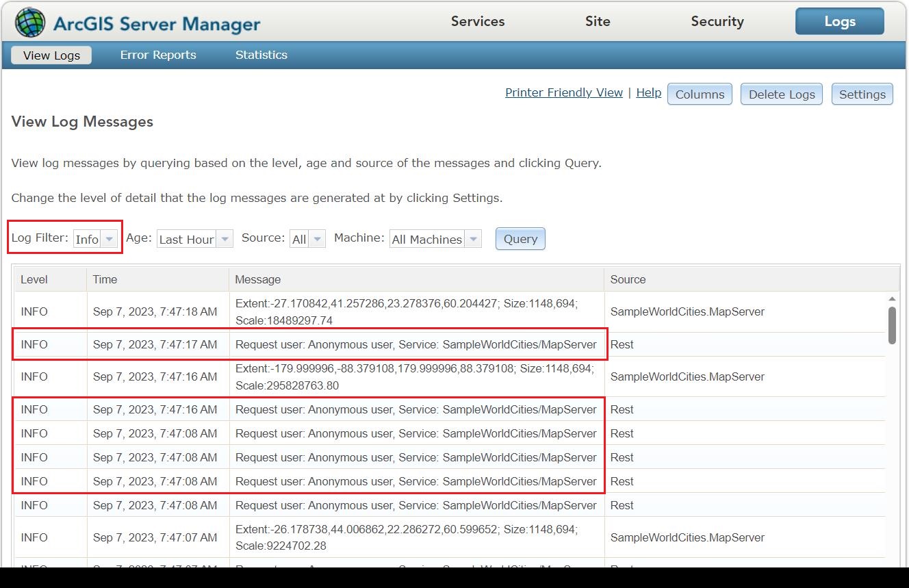This screenshot has width=909, height=588.
Task: Expand the Source dropdown set to All
Action: click(316, 238)
